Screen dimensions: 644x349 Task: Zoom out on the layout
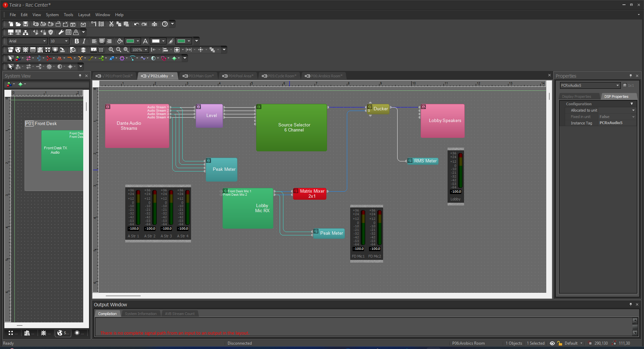119,49
